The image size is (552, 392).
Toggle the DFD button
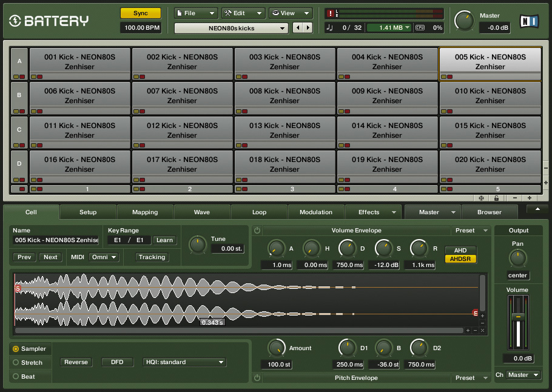[x=117, y=362]
